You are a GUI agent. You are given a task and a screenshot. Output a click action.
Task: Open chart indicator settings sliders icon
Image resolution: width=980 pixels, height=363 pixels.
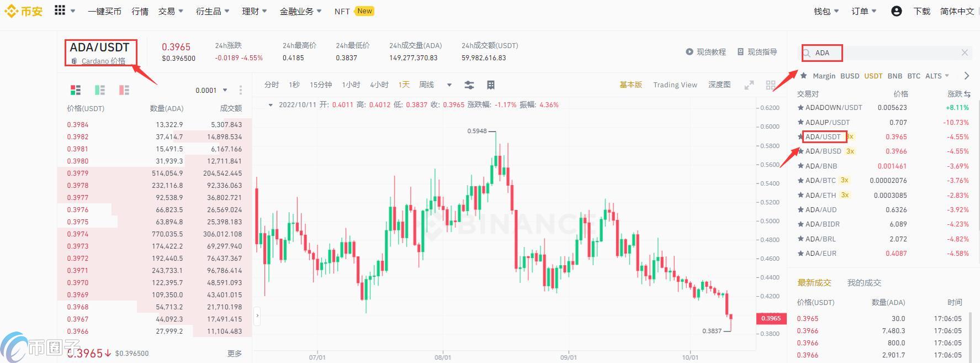pyautogui.click(x=469, y=85)
